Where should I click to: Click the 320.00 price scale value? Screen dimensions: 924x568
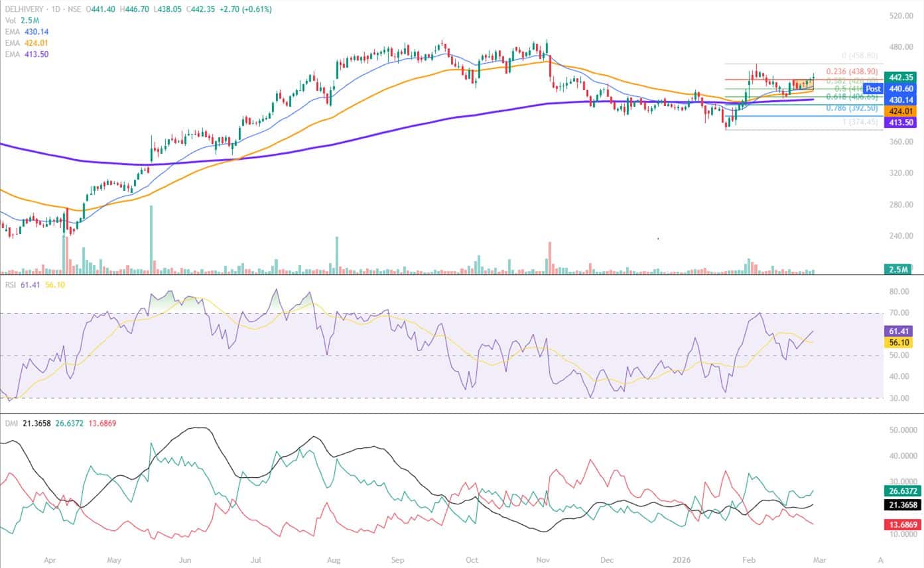pos(902,173)
